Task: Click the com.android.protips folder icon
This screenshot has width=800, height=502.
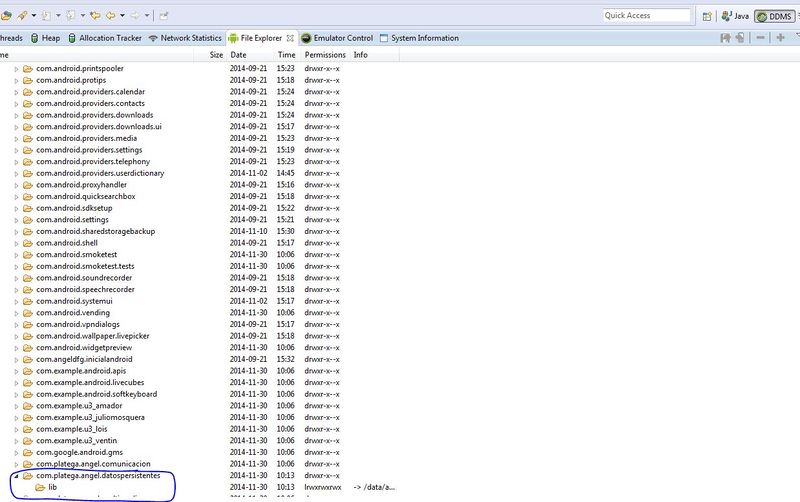Action: 28,80
